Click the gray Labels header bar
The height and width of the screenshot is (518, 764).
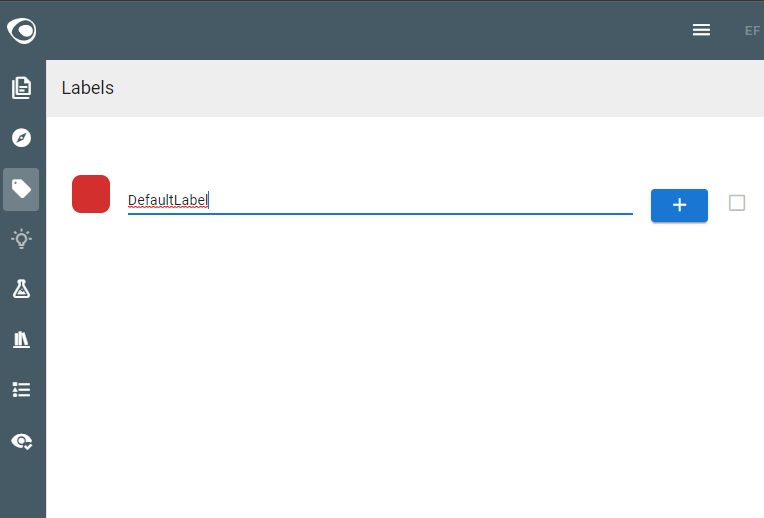pos(404,88)
